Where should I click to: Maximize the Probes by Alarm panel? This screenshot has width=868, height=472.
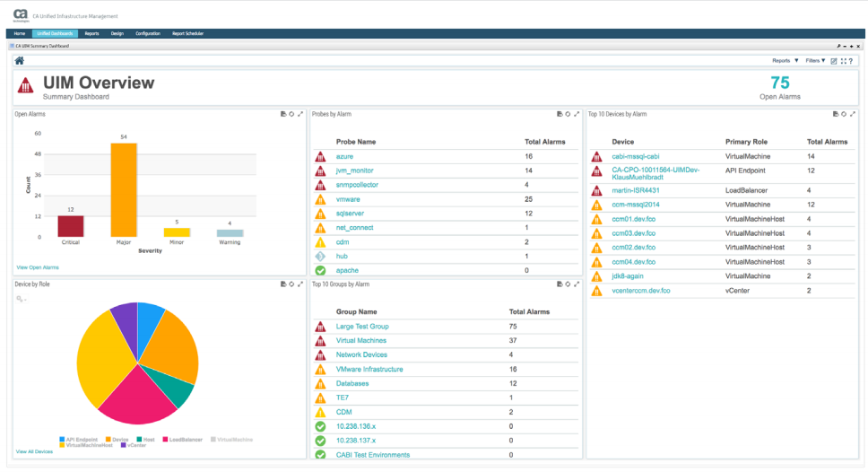[x=577, y=114]
